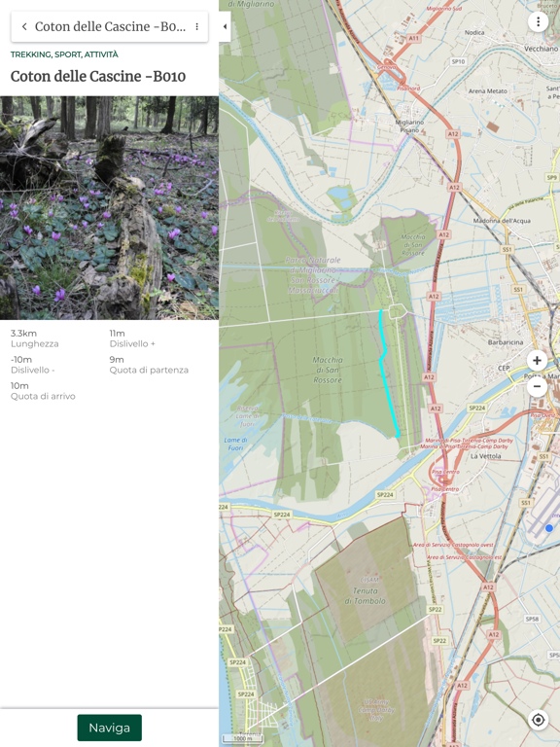Image resolution: width=560 pixels, height=747 pixels.
Task: Click the 'Vecchiano' town label on map
Action: [541, 49]
